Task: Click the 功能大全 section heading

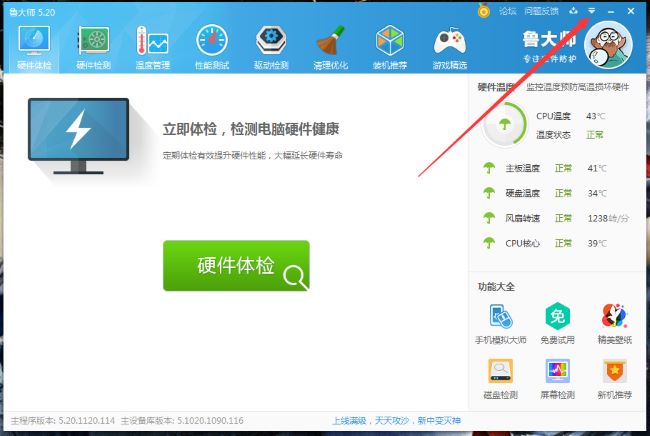Action: pyautogui.click(x=496, y=287)
